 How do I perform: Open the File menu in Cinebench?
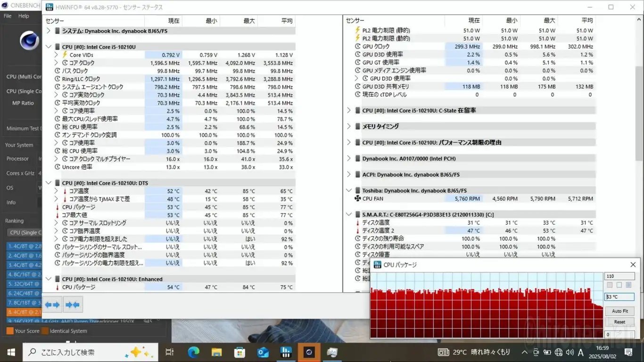coord(8,16)
